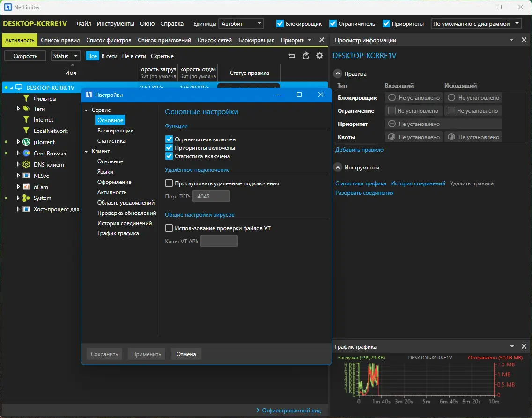Click the Добавить правило link
Screen dimensions: 532x418
coord(359,150)
